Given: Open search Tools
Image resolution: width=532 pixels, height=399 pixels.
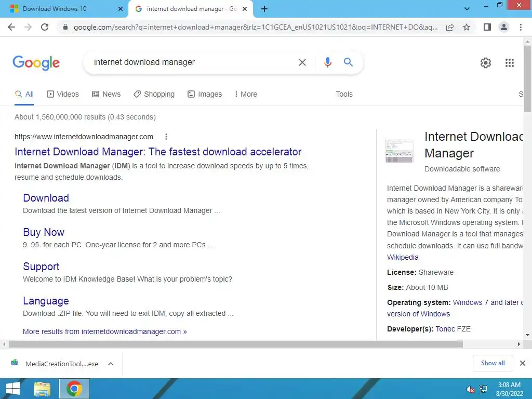Looking at the screenshot, I should pyautogui.click(x=344, y=94).
